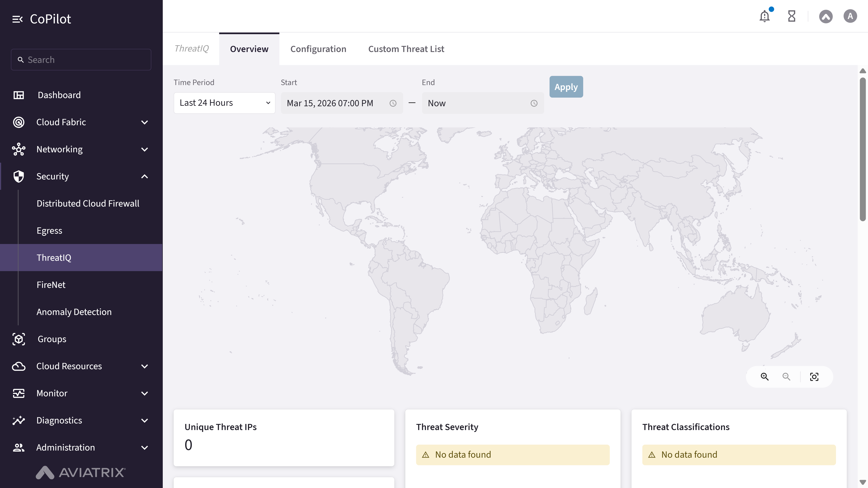The width and height of the screenshot is (868, 488).
Task: Open the Custom Threat List tab
Action: click(406, 49)
